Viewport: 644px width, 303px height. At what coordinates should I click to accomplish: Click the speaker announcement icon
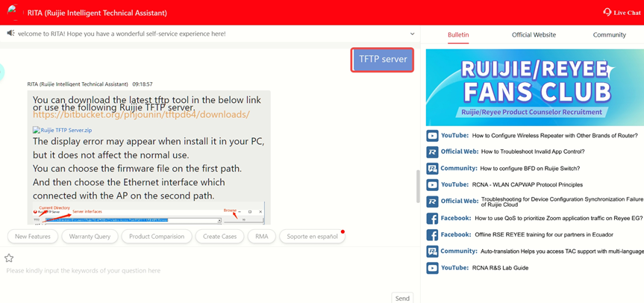coord(11,34)
